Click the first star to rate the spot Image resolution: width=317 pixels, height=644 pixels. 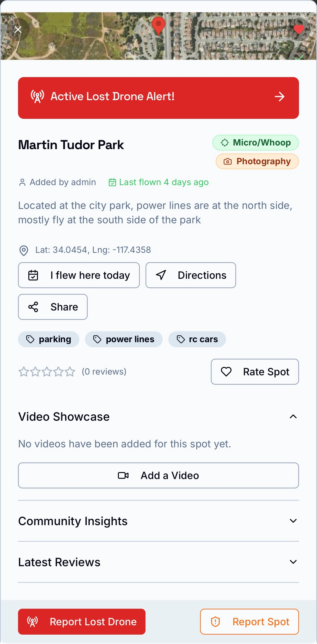(24, 372)
